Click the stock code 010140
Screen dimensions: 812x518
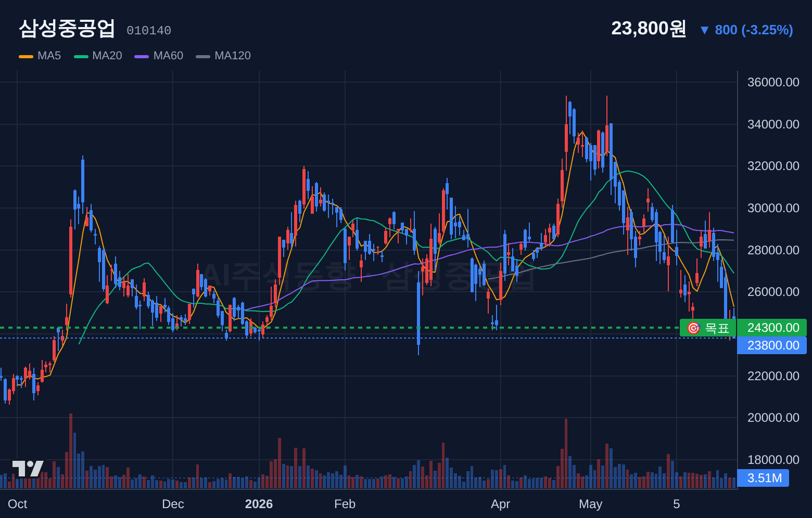pyautogui.click(x=149, y=31)
